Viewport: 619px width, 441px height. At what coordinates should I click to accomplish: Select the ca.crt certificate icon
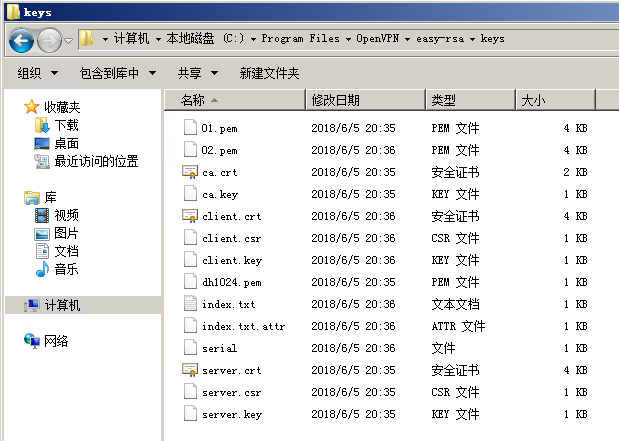(x=190, y=172)
